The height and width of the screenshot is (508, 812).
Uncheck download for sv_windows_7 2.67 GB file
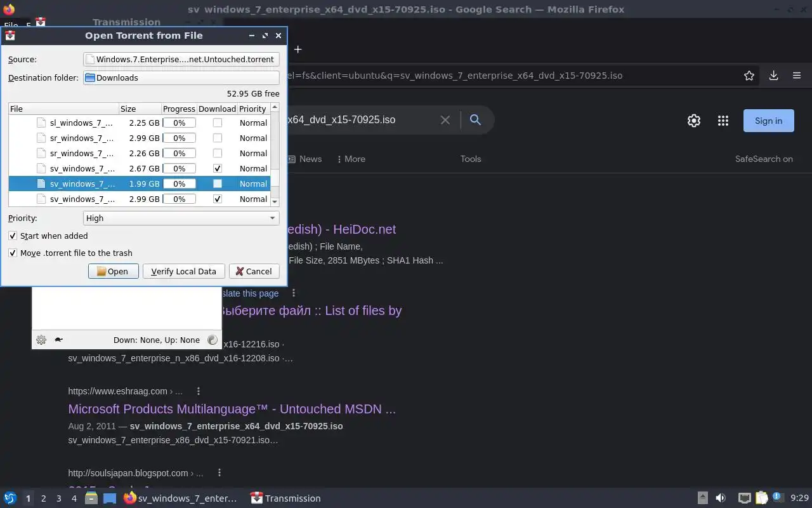click(218, 168)
